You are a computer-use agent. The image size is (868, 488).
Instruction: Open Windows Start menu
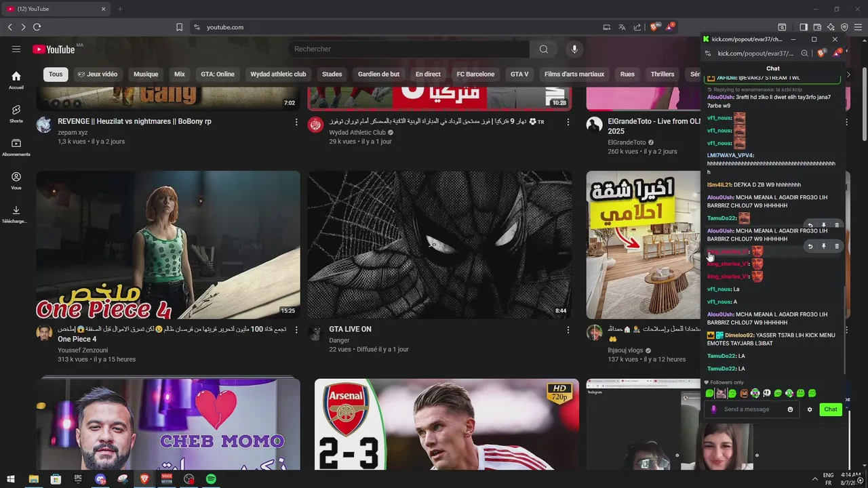11,479
